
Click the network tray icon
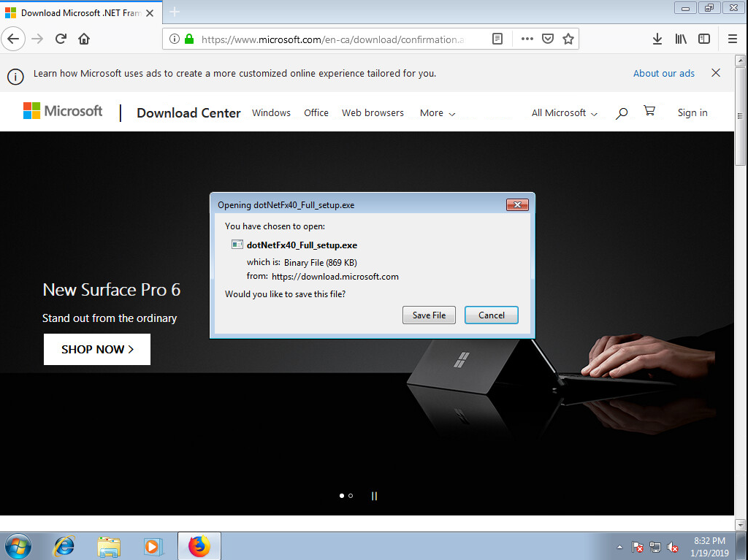tap(655, 547)
